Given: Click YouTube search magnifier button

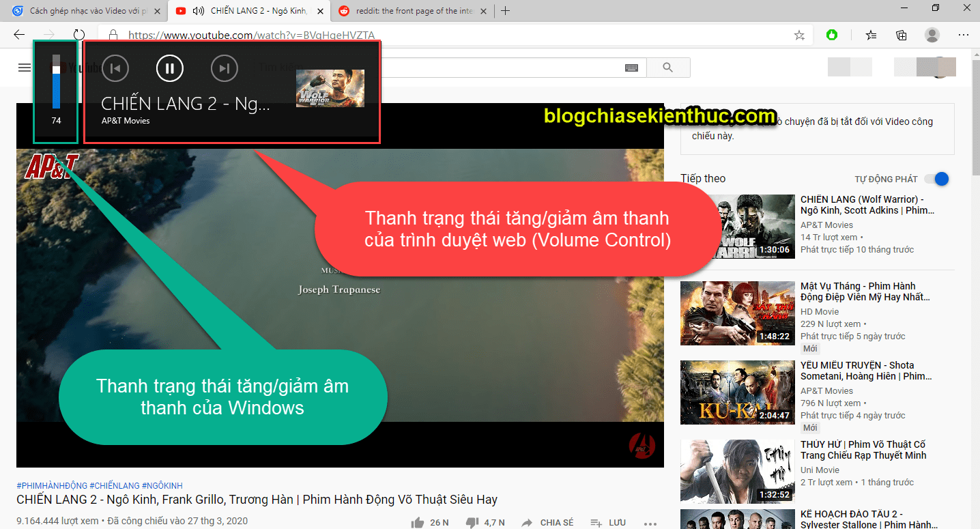Looking at the screenshot, I should tap(667, 68).
